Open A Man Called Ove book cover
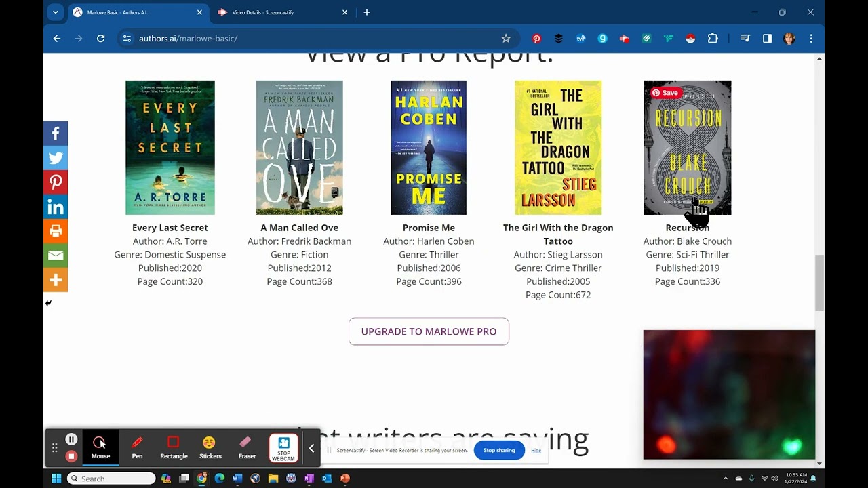Image resolution: width=868 pixels, height=488 pixels. point(299,148)
